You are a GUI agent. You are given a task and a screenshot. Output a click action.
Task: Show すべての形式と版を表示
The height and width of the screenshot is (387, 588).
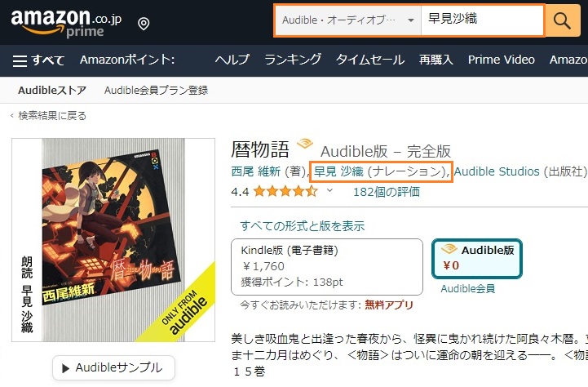click(303, 226)
